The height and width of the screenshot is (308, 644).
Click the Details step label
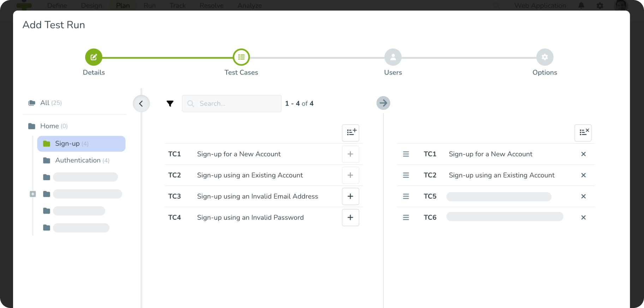[x=94, y=72]
